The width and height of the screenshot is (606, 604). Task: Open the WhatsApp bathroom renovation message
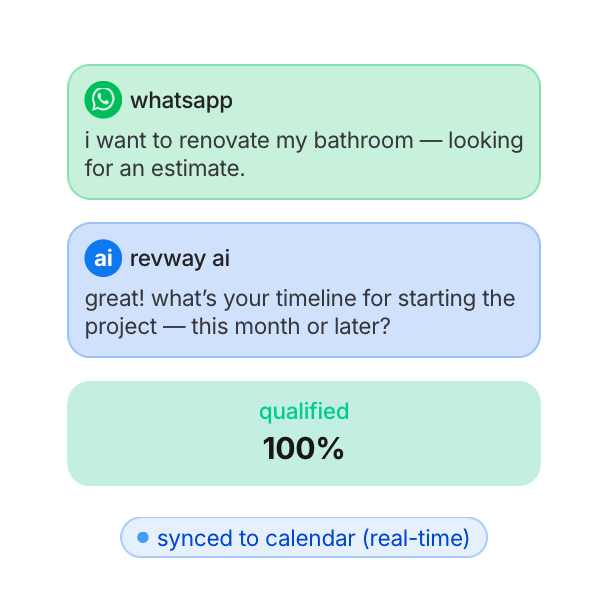tap(303, 154)
